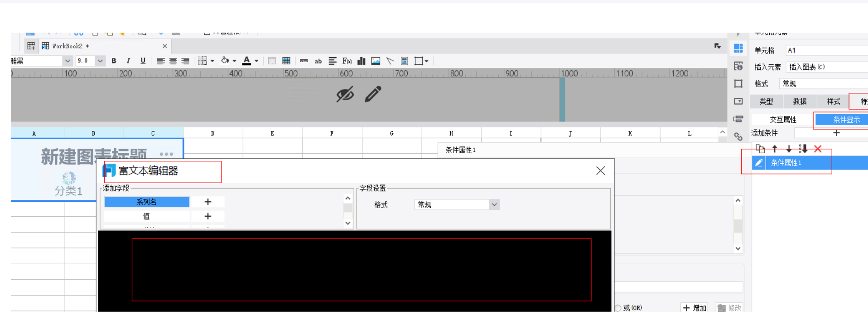Image resolution: width=868 pixels, height=330 pixels.
Task: Move condition up with up arrow
Action: [775, 149]
